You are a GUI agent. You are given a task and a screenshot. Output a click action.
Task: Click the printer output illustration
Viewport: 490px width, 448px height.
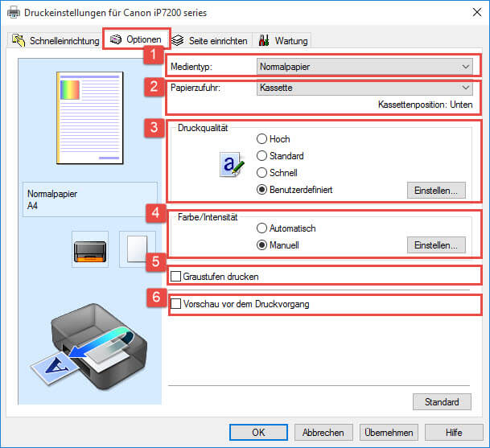pos(89,347)
